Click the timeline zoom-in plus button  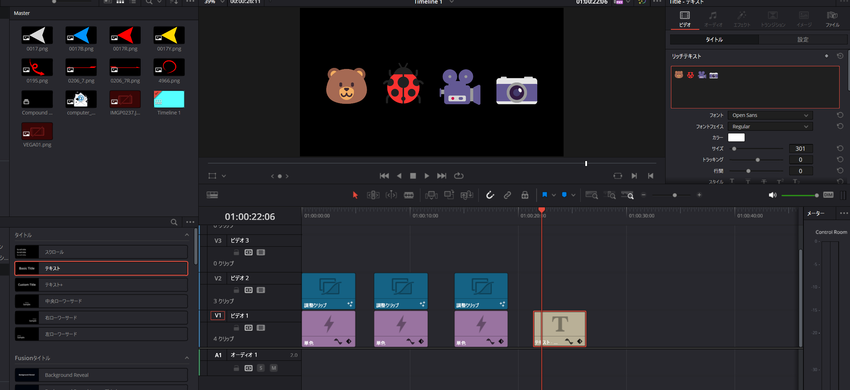coord(699,195)
